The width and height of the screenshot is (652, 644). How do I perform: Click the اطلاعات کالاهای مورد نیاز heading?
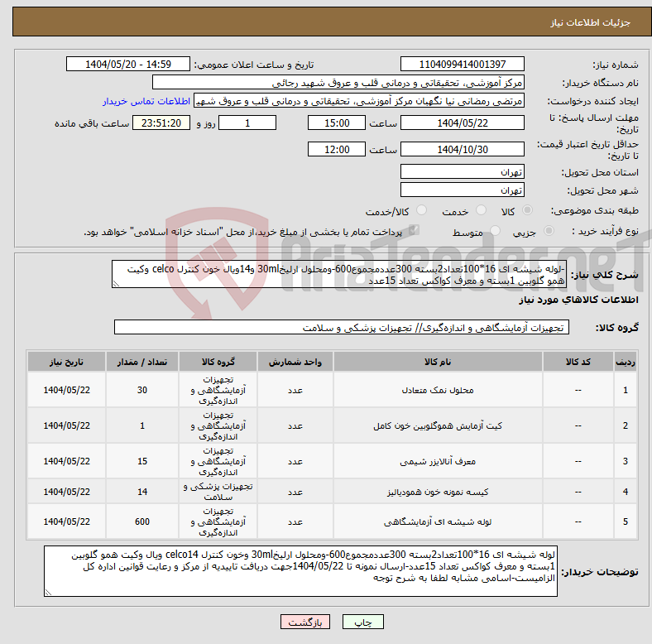pyautogui.click(x=578, y=300)
